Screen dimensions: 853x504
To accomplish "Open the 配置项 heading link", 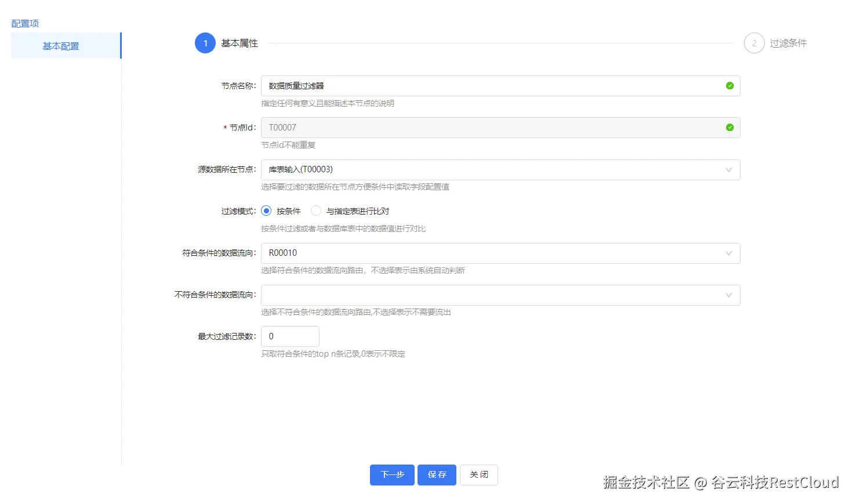I will point(25,24).
